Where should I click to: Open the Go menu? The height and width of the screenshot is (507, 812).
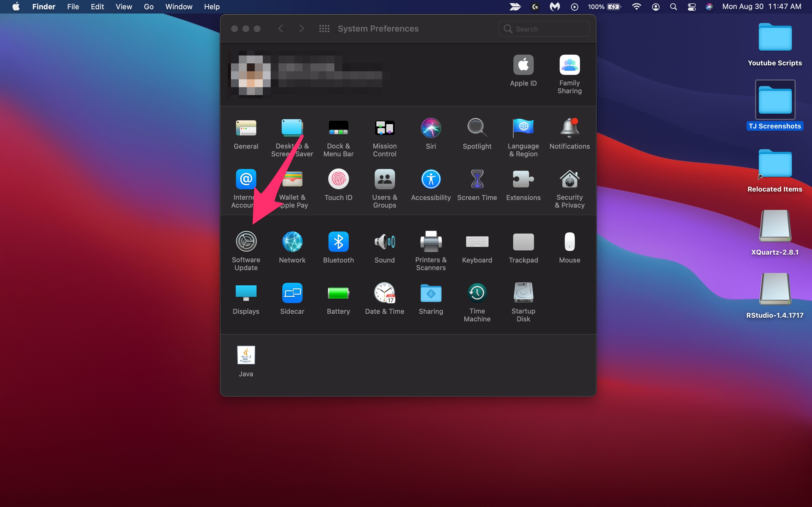pos(149,7)
